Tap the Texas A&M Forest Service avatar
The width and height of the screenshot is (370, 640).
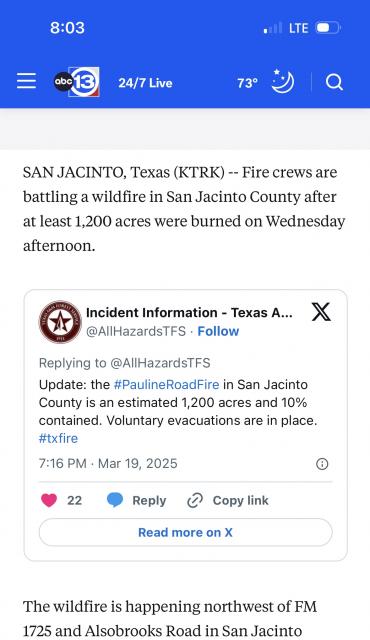click(x=60, y=322)
